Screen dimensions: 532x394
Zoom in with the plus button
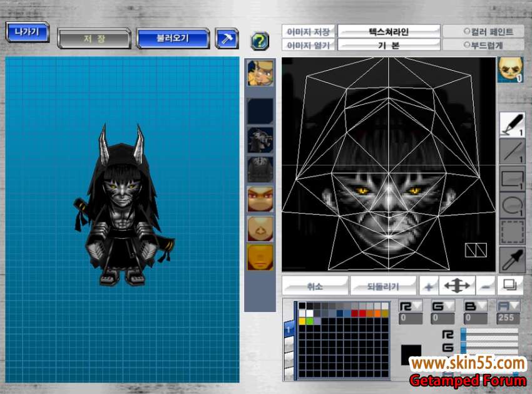(x=429, y=286)
